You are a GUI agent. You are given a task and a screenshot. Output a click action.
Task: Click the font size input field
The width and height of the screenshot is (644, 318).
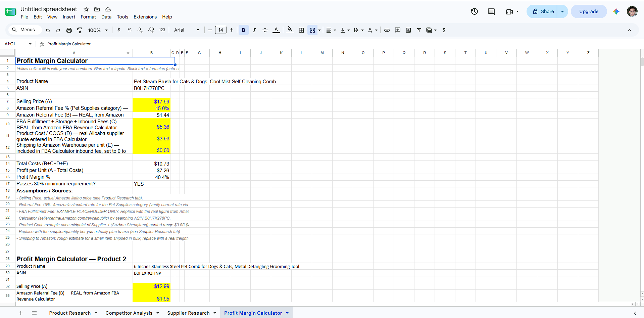(x=221, y=30)
